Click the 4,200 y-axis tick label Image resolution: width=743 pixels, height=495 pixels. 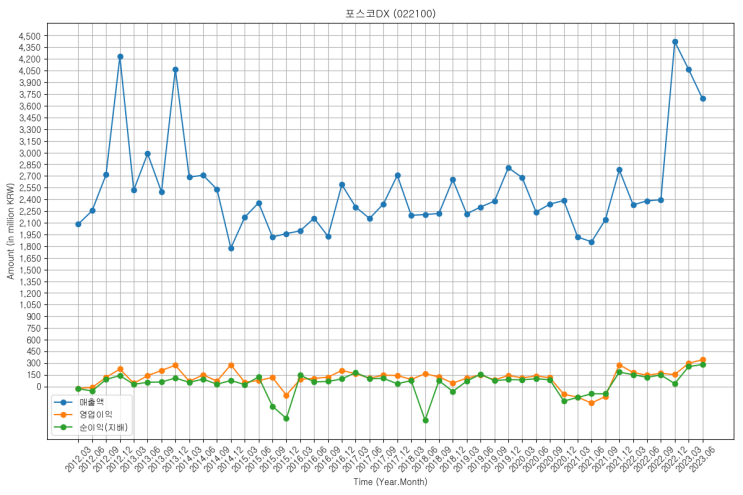(x=29, y=59)
